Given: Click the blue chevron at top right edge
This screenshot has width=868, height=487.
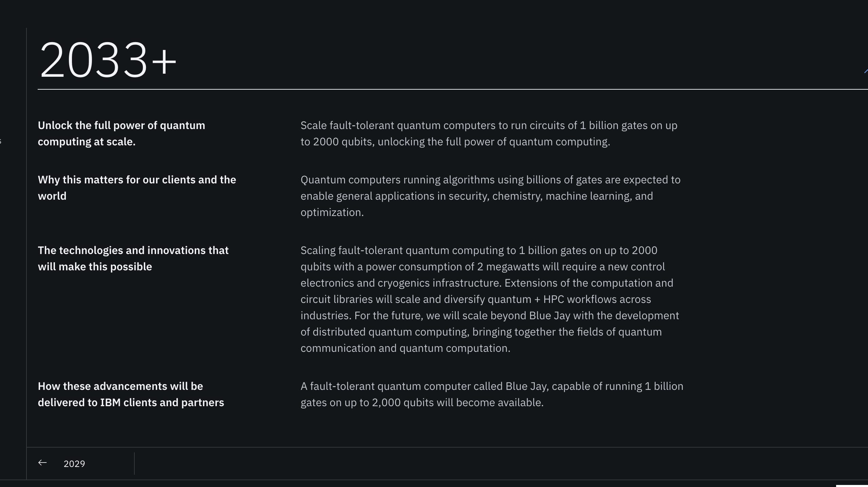Looking at the screenshot, I should (x=866, y=71).
